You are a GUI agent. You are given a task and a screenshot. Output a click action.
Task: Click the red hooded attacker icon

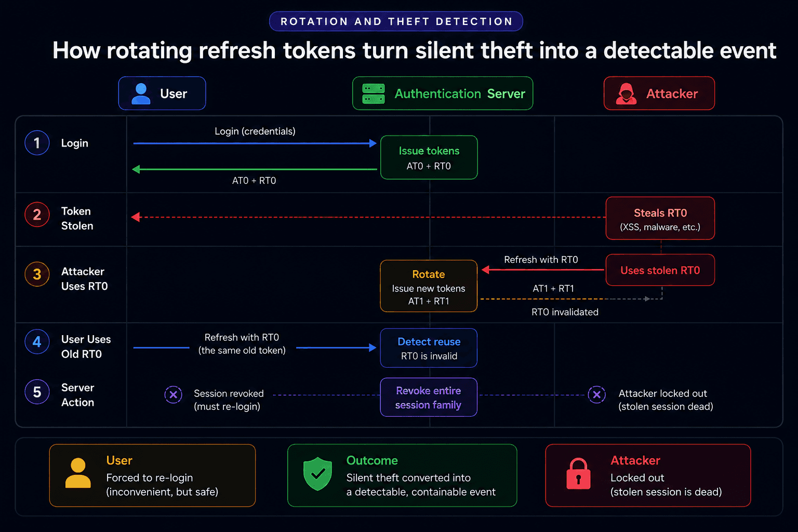626,94
